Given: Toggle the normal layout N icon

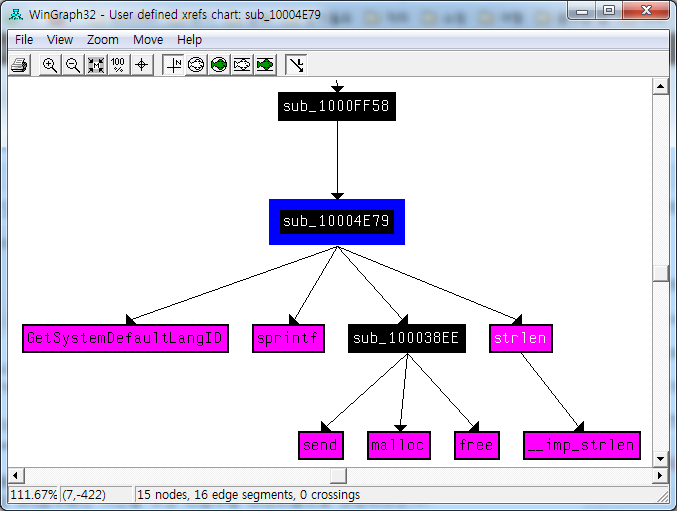Looking at the screenshot, I should [173, 65].
